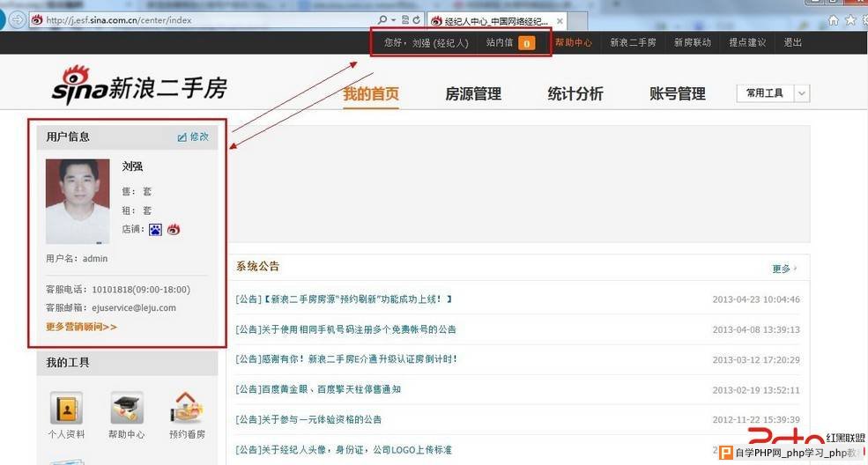Click the 常用工具 button label
This screenshot has width=868, height=465.
click(765, 93)
